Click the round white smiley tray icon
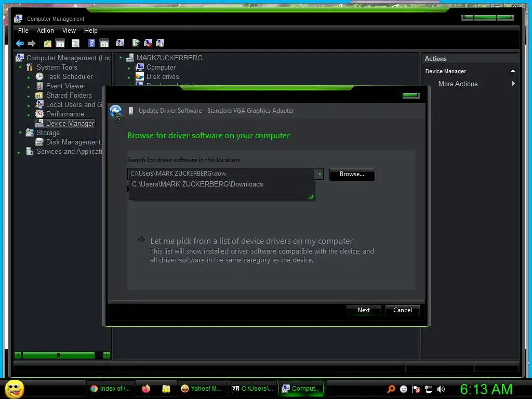Screen dimensions: 532x399 (403, 389)
